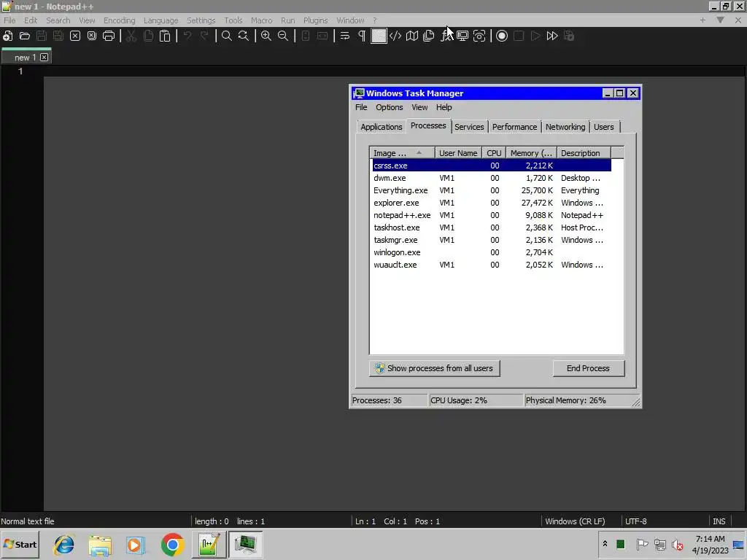This screenshot has height=560, width=747.
Task: Close the current document via toolbar icon
Action: coord(75,36)
